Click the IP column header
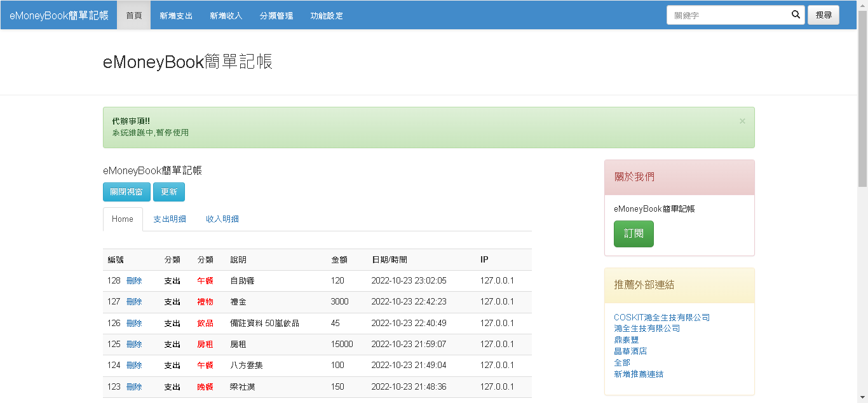Image resolution: width=868 pixels, height=403 pixels. [484, 260]
